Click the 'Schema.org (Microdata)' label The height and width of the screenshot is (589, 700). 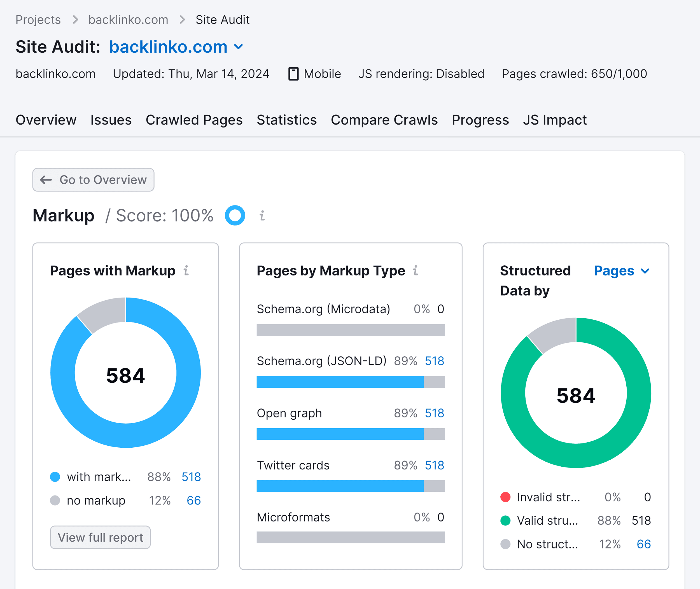pos(323,309)
